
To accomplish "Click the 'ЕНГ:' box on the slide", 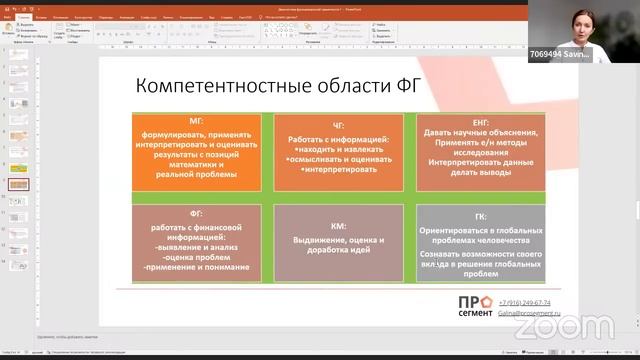I will (481, 152).
